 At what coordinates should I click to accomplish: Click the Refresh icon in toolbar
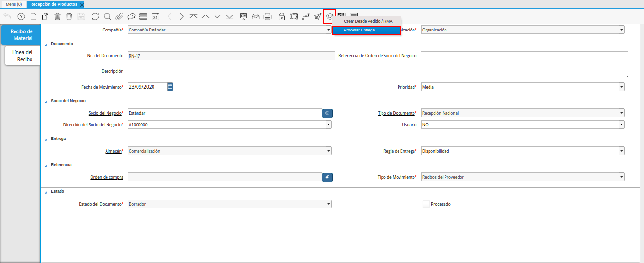pos(95,16)
